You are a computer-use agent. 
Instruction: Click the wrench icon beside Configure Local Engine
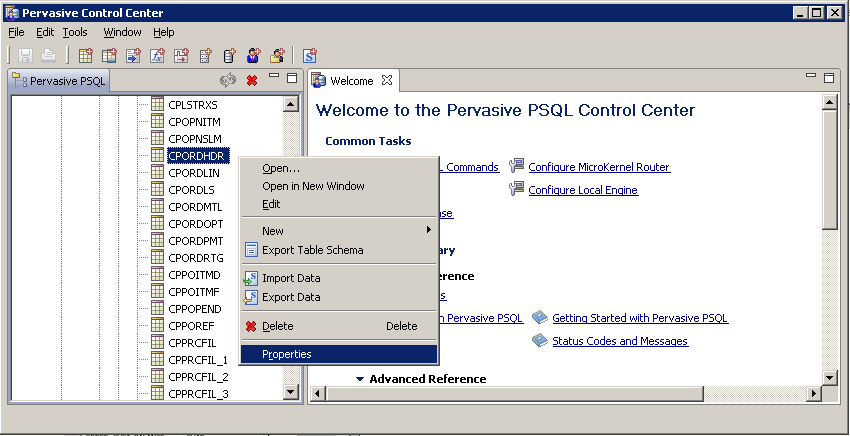(517, 188)
